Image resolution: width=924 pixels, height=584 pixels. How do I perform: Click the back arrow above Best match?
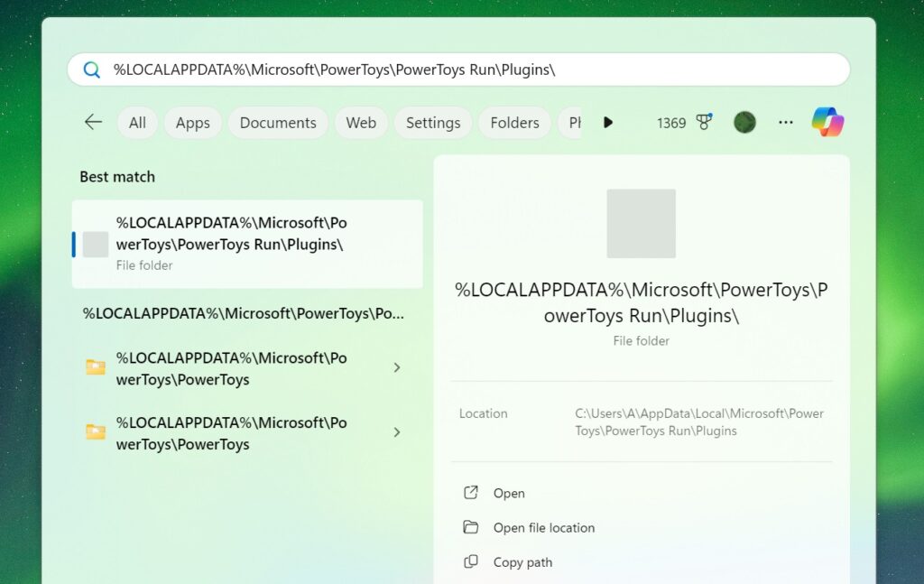(93, 121)
